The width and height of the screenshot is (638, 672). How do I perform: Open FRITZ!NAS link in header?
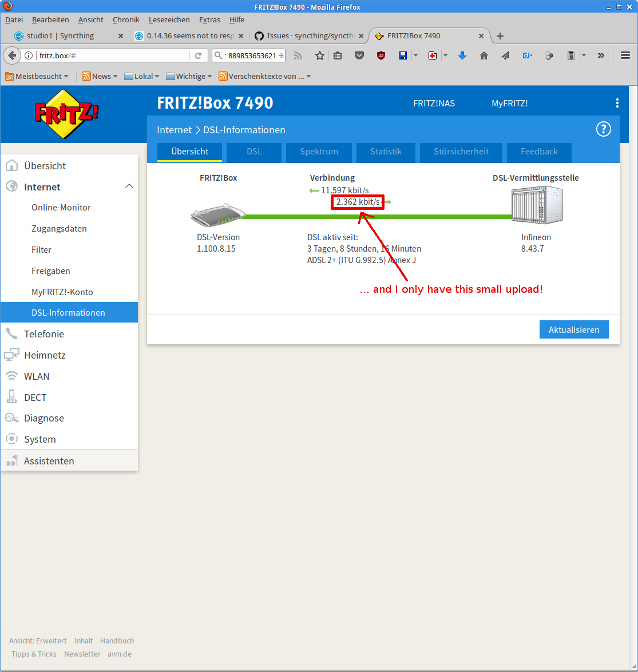click(x=434, y=104)
